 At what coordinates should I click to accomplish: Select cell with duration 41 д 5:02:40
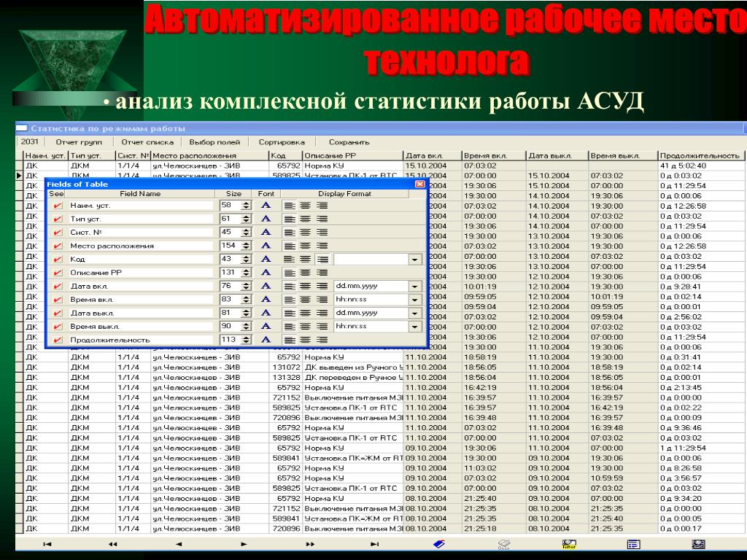pyautogui.click(x=700, y=166)
